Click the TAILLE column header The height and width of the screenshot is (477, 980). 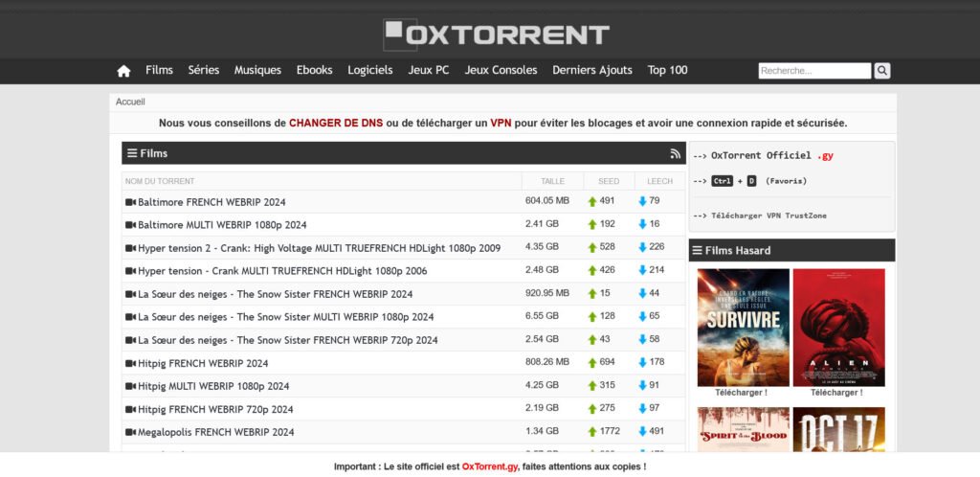[x=552, y=181]
